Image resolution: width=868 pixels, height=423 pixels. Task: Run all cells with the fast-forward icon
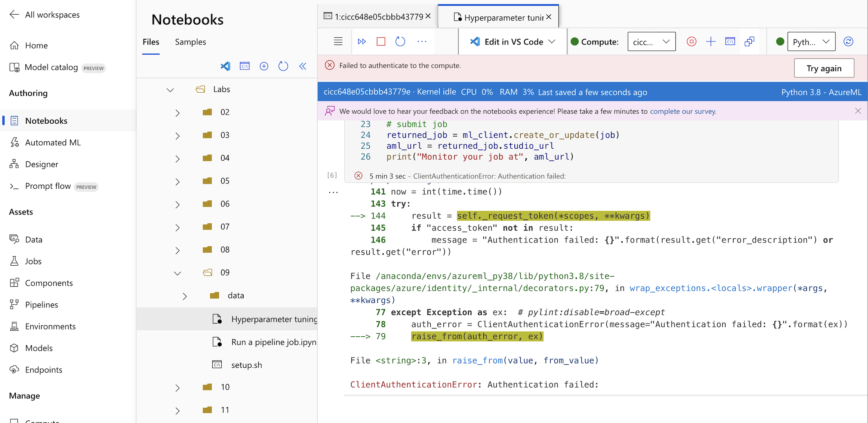pyautogui.click(x=362, y=41)
